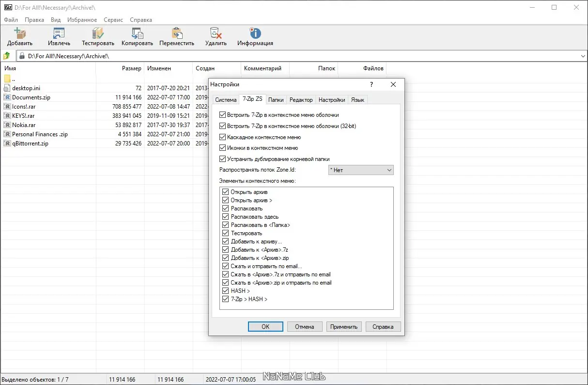The height and width of the screenshot is (385, 588).
Task: Click the drive icon in the address bar
Action: pyautogui.click(x=22, y=56)
